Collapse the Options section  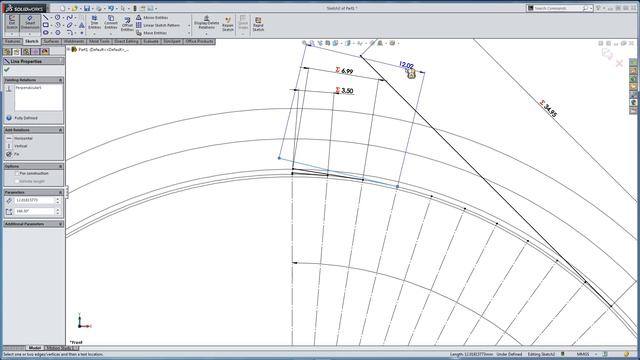(x=60, y=167)
